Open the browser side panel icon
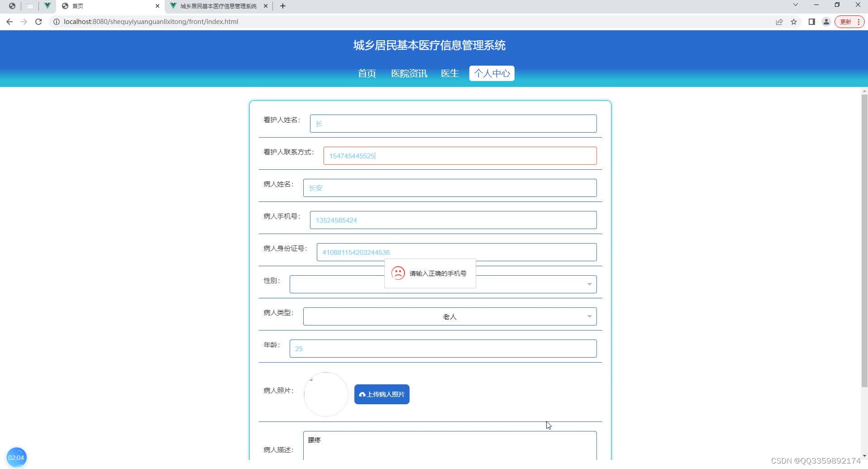The image size is (868, 469). tap(812, 22)
